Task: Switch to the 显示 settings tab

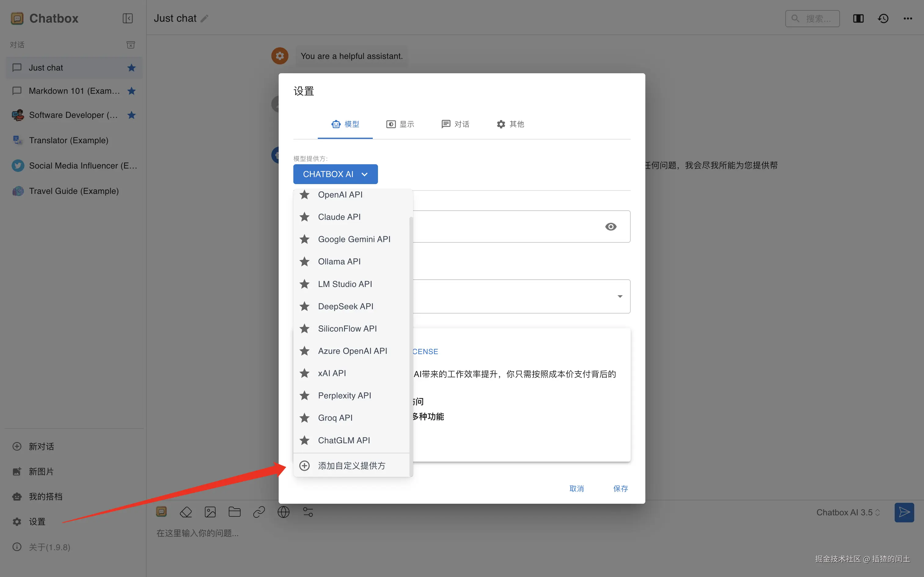Action: (400, 124)
